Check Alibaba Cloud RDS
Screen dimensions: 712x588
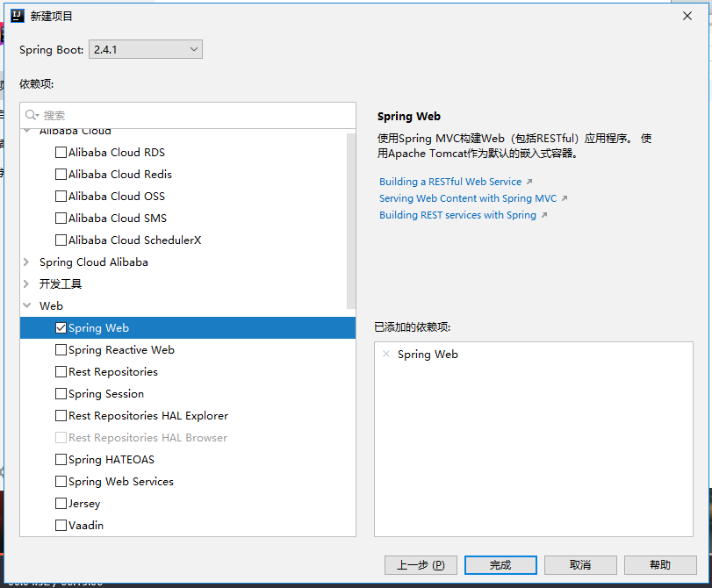(x=61, y=152)
